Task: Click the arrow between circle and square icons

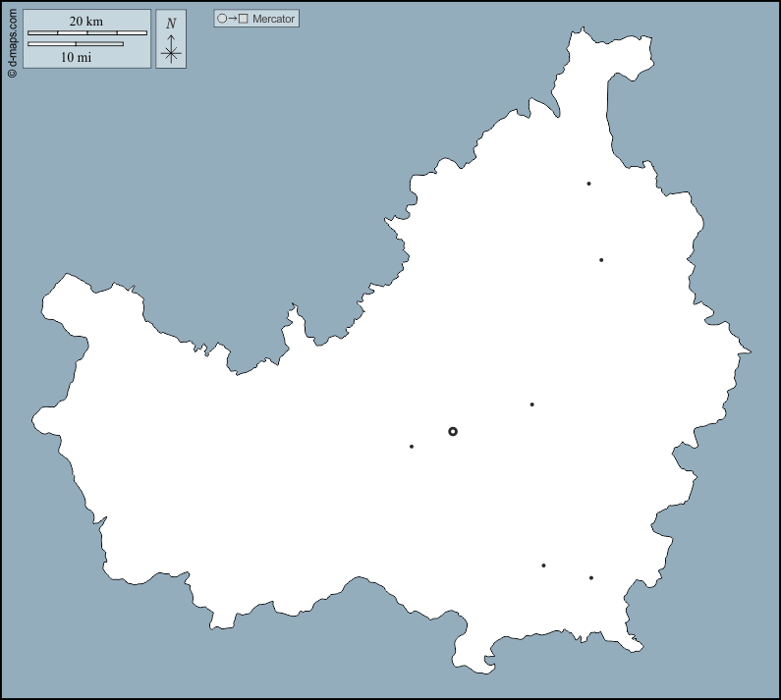Action: [x=233, y=19]
